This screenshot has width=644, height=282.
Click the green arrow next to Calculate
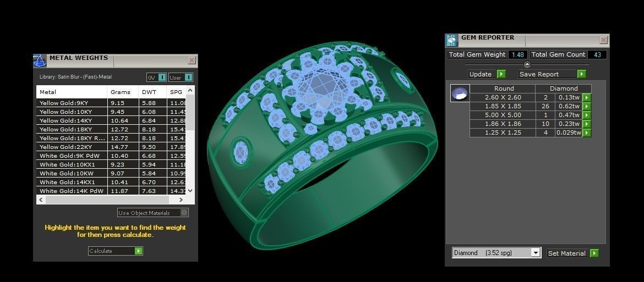click(x=138, y=251)
